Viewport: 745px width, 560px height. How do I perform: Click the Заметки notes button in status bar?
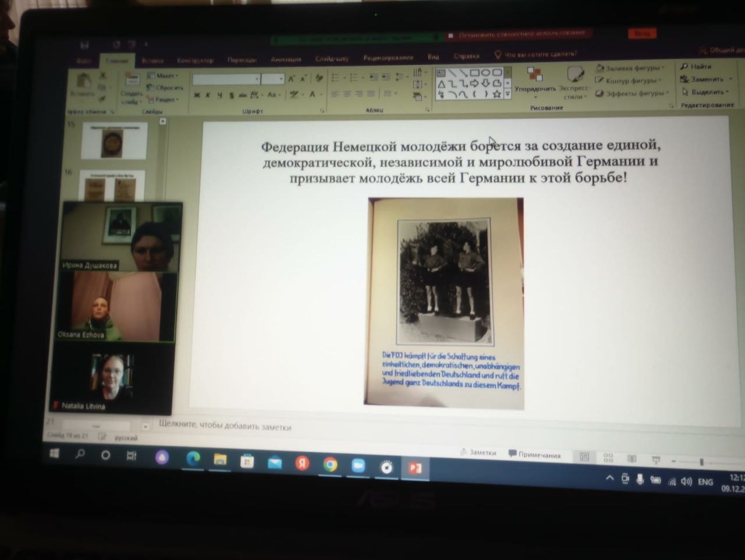pos(478,452)
